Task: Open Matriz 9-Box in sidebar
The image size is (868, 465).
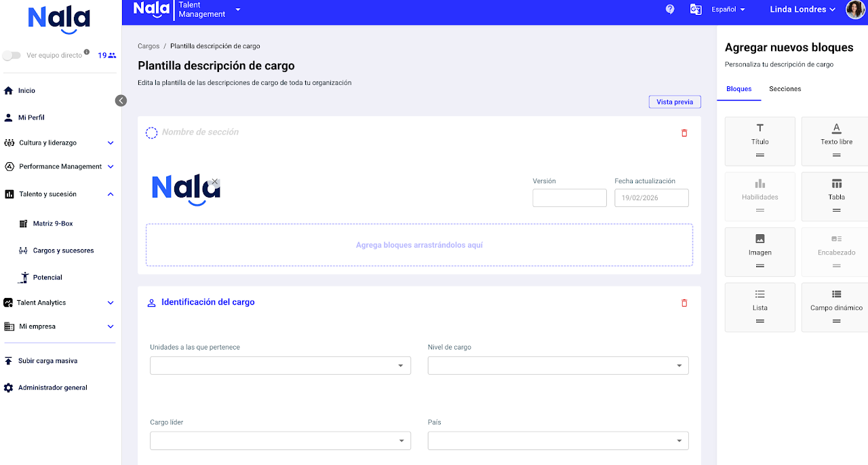Action: click(x=52, y=223)
